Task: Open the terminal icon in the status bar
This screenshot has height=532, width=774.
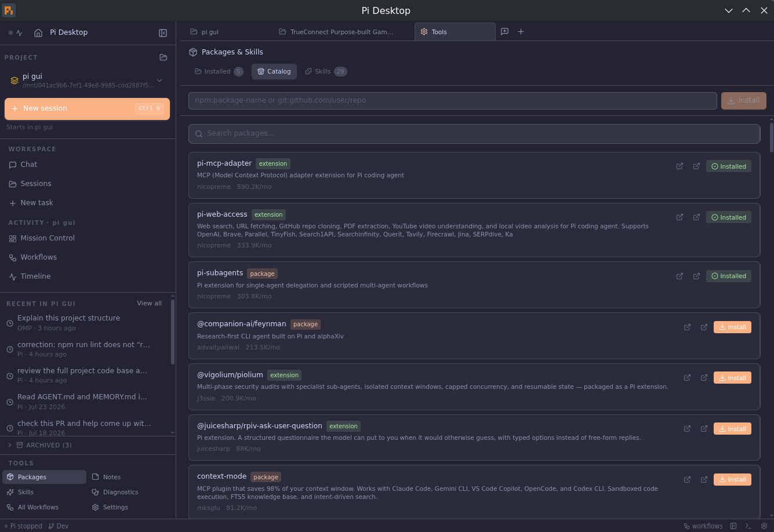Action: [x=748, y=526]
